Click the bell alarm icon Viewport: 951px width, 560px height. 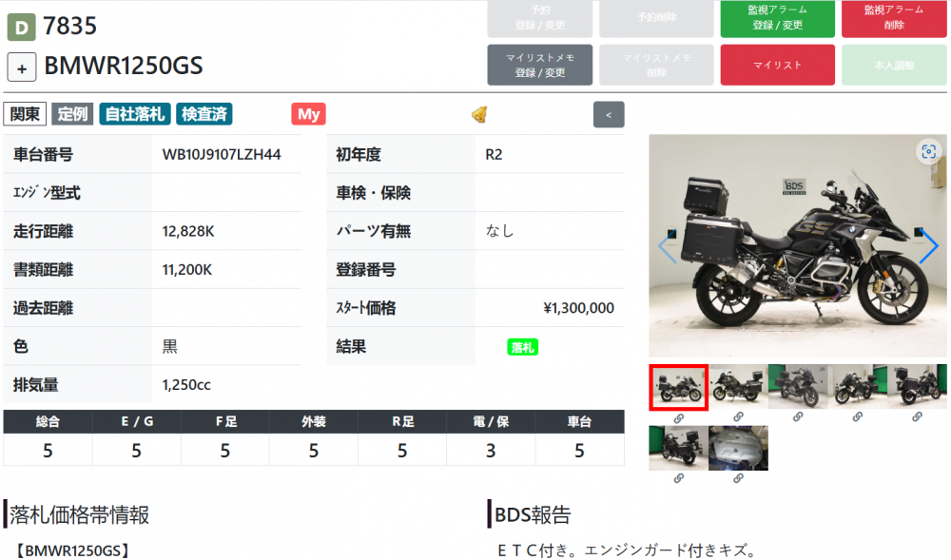(480, 114)
